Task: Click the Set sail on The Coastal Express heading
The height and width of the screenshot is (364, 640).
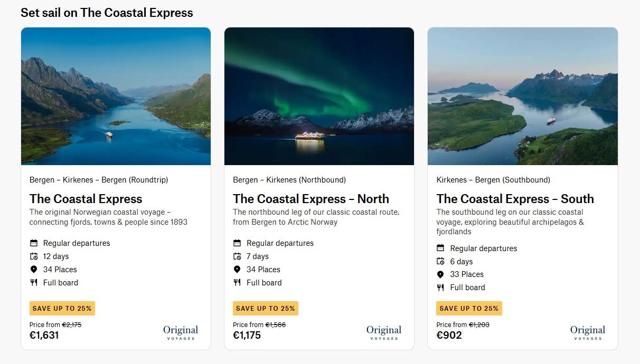Action: pos(107,12)
